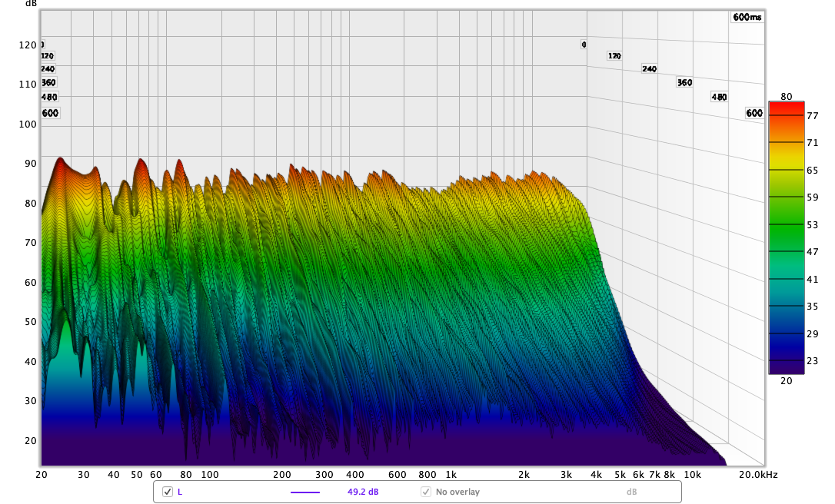Click the 49.2 dB legend readout
The width and height of the screenshot is (835, 504).
click(x=363, y=492)
